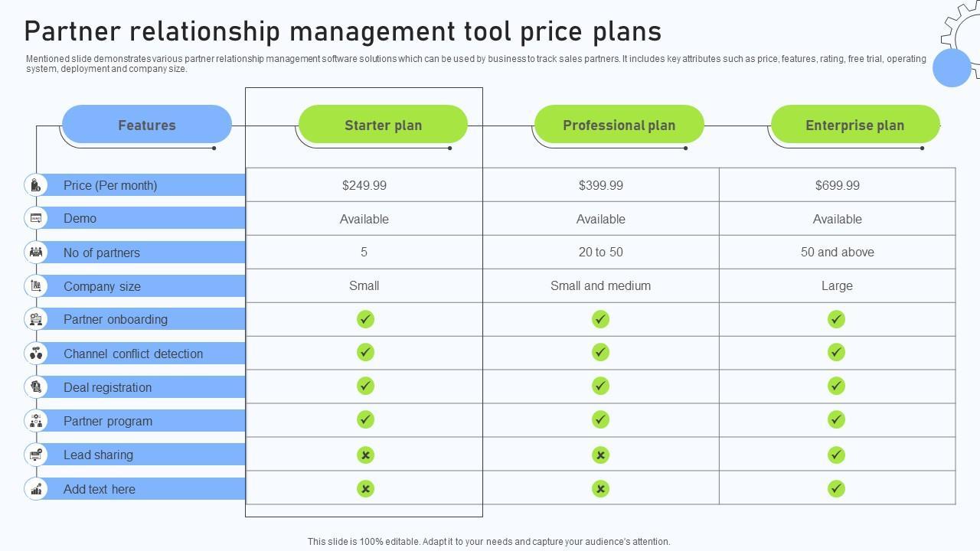980x551 pixels.
Task: Click Enterprise plan Add text here checkmark
Action: pos(837,488)
